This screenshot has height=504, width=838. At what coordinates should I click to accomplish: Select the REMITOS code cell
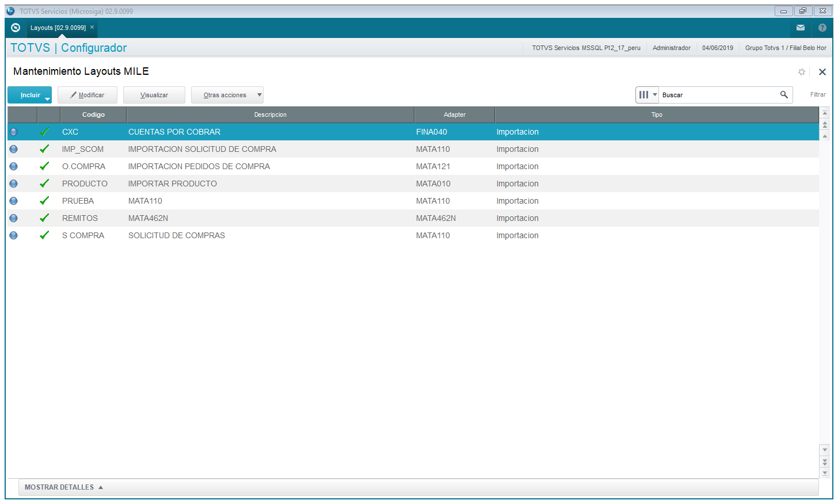tap(80, 218)
